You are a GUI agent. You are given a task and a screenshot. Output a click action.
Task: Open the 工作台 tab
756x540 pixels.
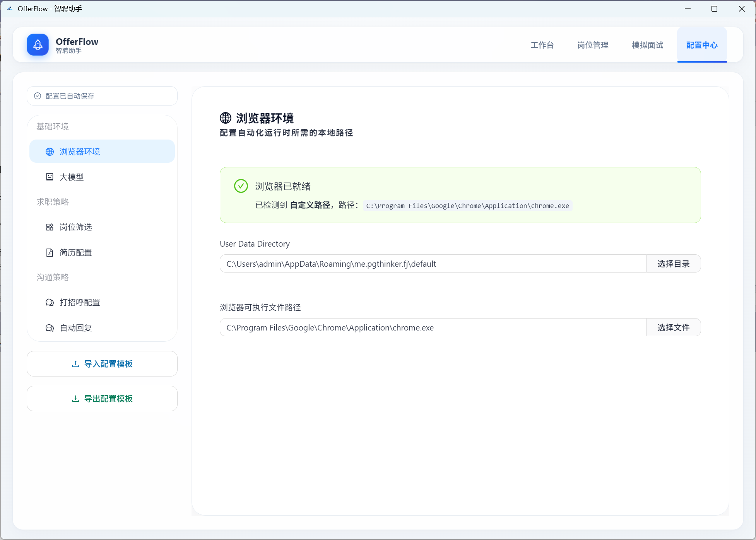click(x=542, y=45)
